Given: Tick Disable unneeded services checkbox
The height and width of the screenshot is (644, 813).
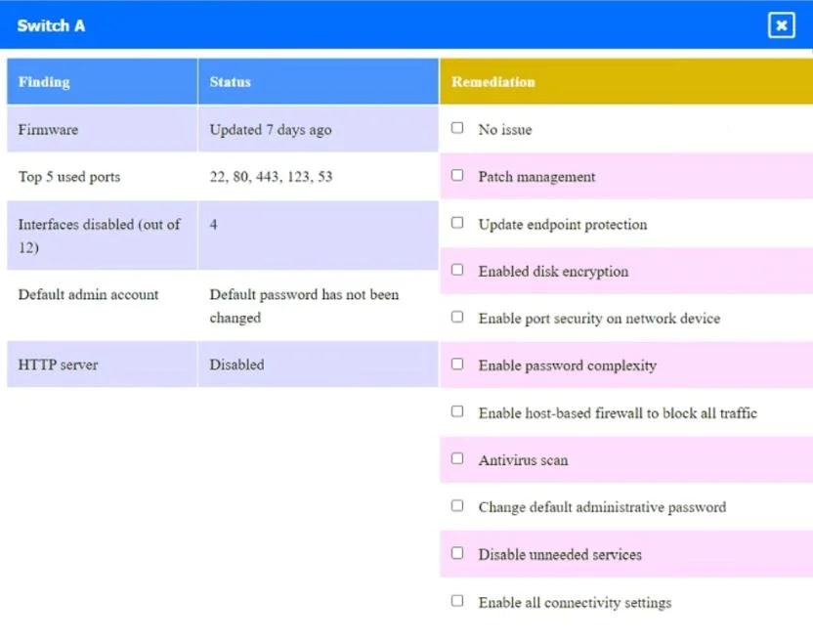Looking at the screenshot, I should (456, 553).
